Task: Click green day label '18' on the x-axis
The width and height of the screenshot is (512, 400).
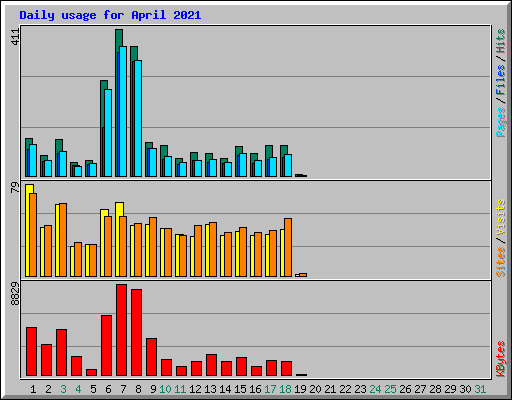Action: click(x=285, y=389)
